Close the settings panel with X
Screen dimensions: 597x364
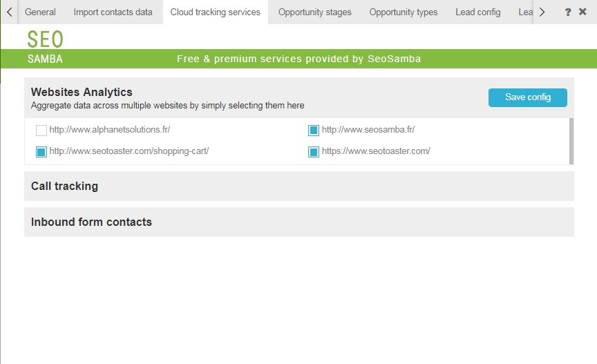pos(582,12)
